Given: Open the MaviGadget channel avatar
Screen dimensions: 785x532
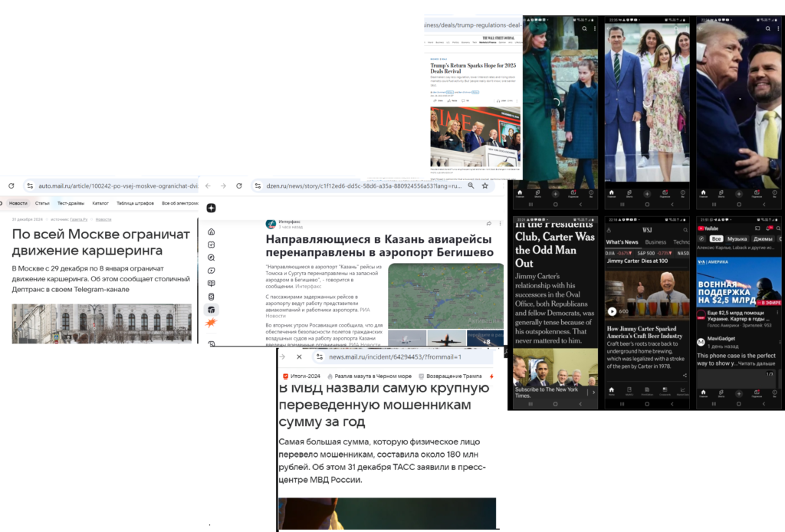Looking at the screenshot, I should [x=701, y=342].
